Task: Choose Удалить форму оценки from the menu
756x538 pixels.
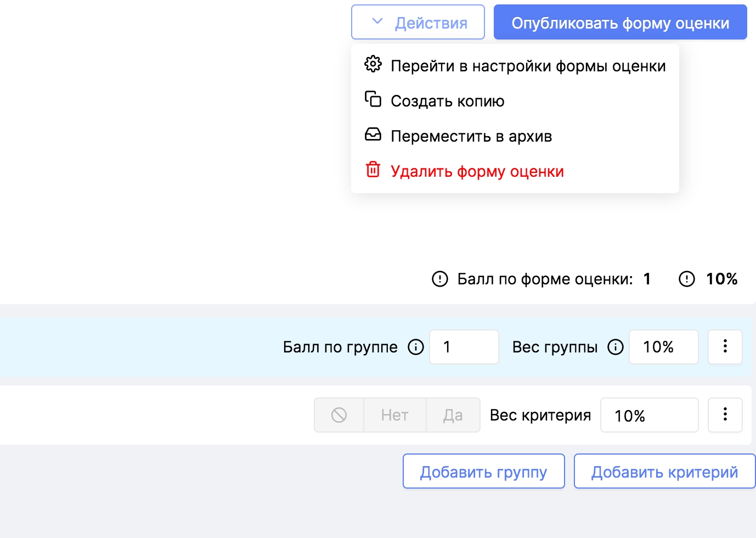Action: (477, 171)
